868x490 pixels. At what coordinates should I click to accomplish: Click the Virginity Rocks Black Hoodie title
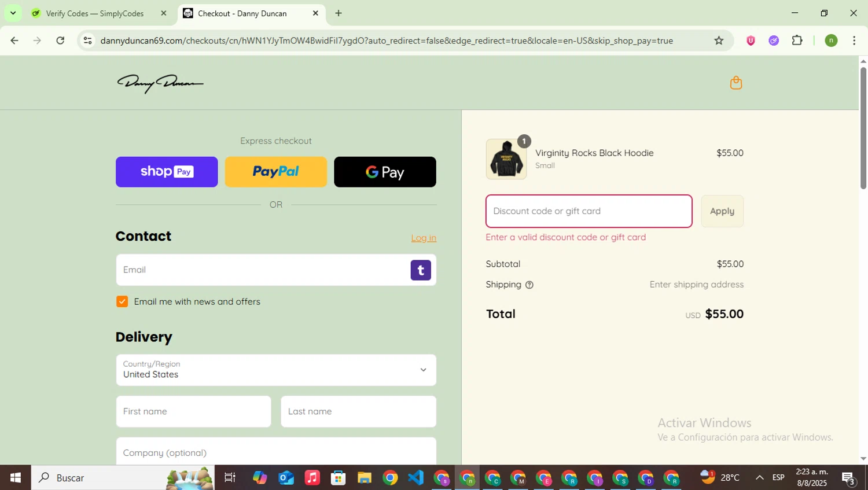click(594, 153)
